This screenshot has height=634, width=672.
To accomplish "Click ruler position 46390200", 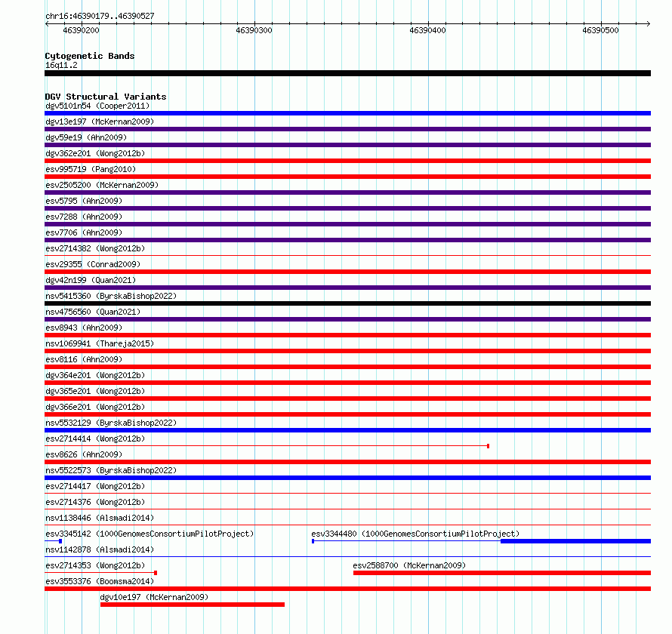I will (x=81, y=30).
